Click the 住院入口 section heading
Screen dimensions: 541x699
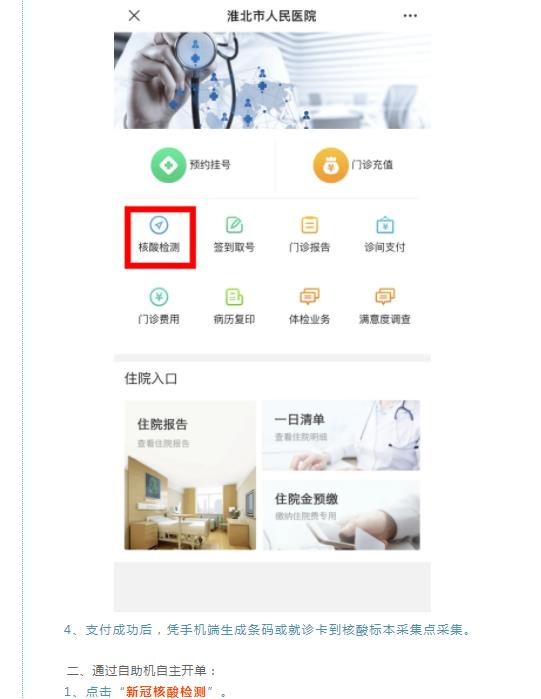[151, 379]
